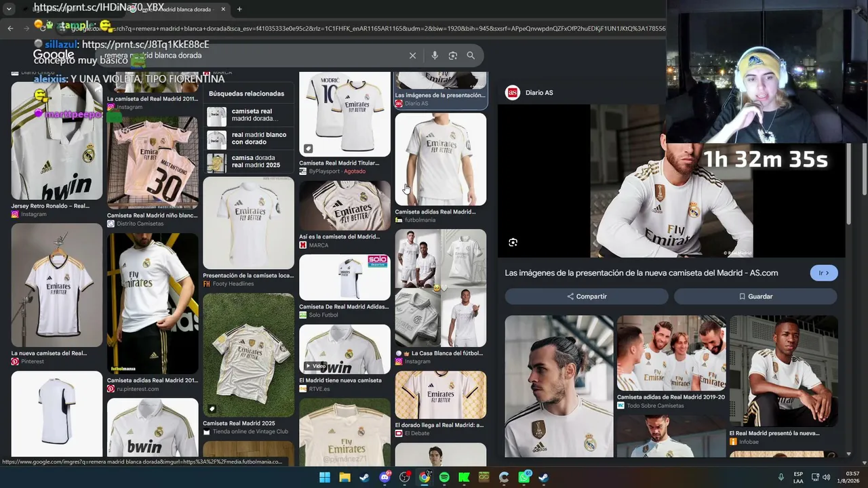Open Camiseta Real Madrid 2025 thumbnail
Screen dimensions: 868x488
248,355
